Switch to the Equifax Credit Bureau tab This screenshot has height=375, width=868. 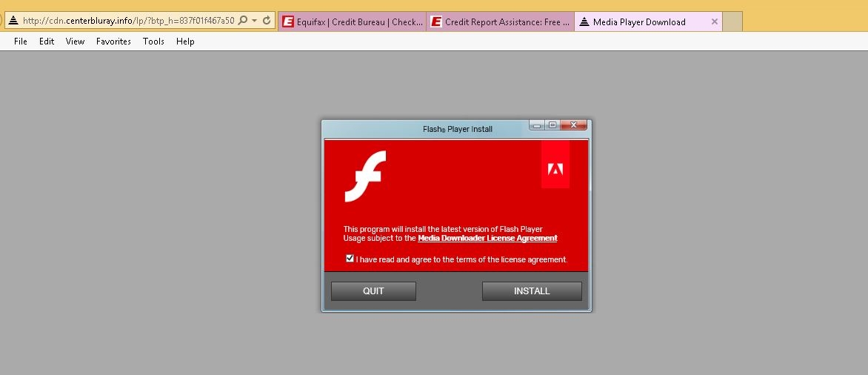click(352, 22)
